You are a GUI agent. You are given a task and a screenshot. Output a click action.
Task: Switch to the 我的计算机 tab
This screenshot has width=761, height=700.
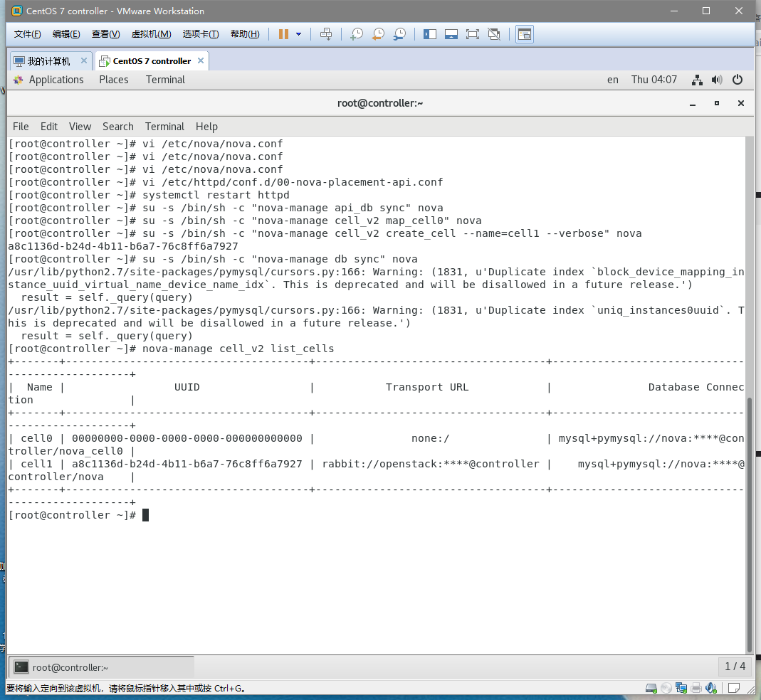(x=48, y=60)
